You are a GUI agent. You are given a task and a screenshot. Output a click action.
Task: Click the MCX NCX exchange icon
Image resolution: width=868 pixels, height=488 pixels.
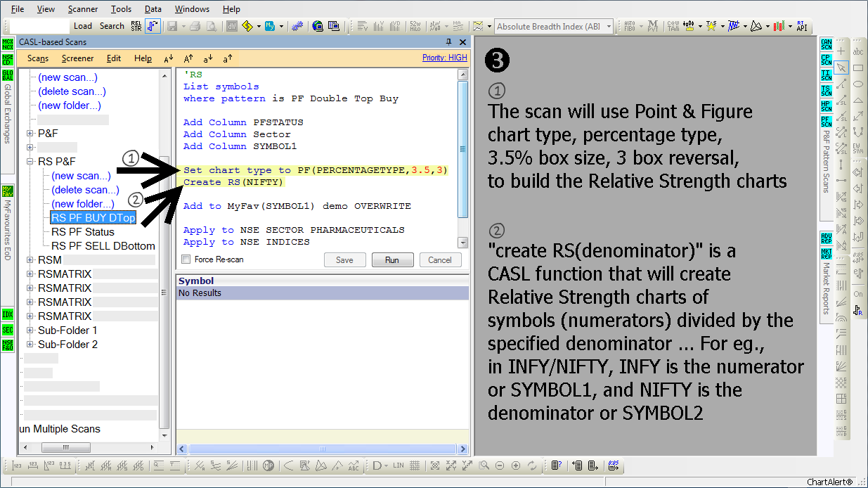click(x=8, y=44)
